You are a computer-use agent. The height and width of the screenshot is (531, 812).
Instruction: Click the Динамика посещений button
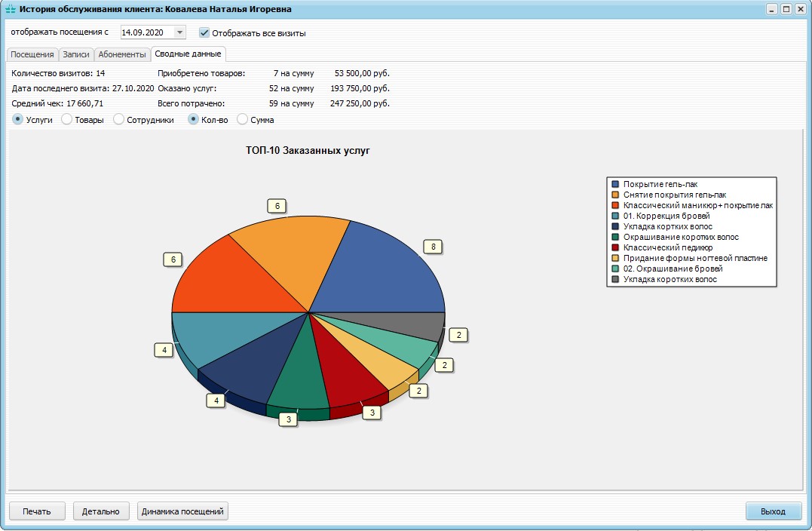(x=182, y=511)
